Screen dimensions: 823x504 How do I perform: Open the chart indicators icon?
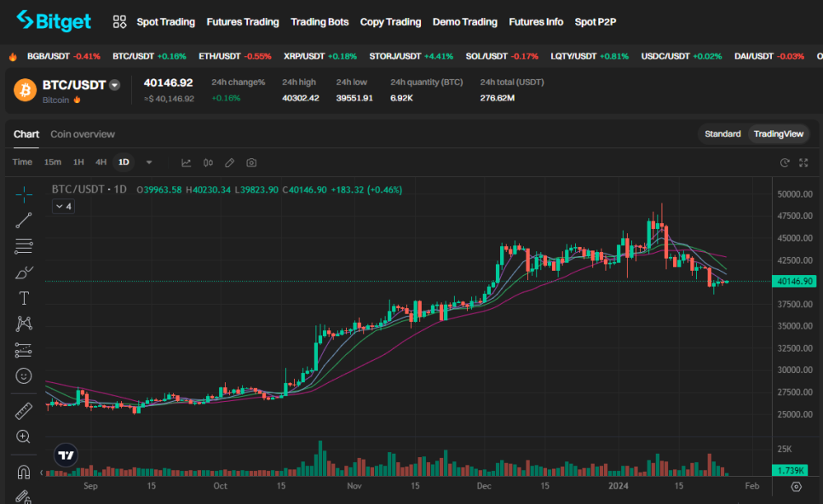[186, 163]
